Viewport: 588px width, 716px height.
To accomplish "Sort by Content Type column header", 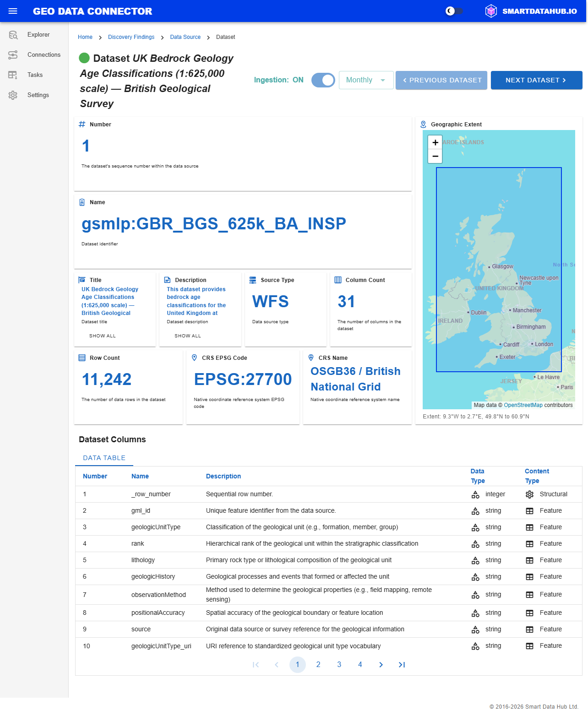I will pos(537,476).
